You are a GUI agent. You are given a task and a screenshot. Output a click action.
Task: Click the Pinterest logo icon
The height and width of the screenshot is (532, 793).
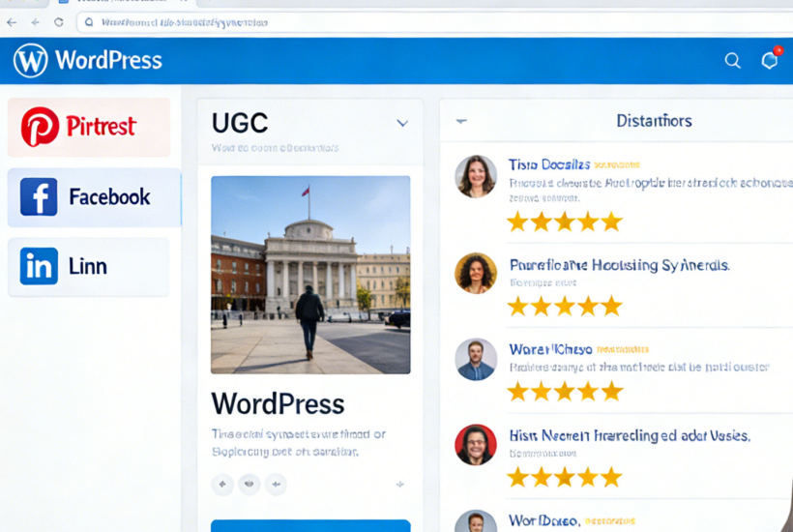pyautogui.click(x=40, y=127)
